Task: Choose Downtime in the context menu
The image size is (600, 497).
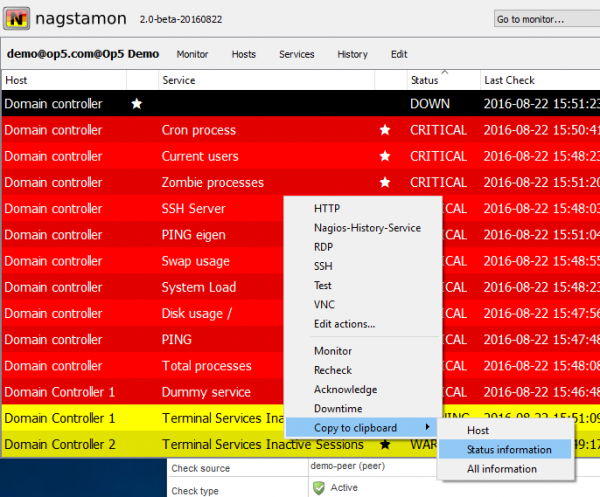Action: [x=338, y=409]
